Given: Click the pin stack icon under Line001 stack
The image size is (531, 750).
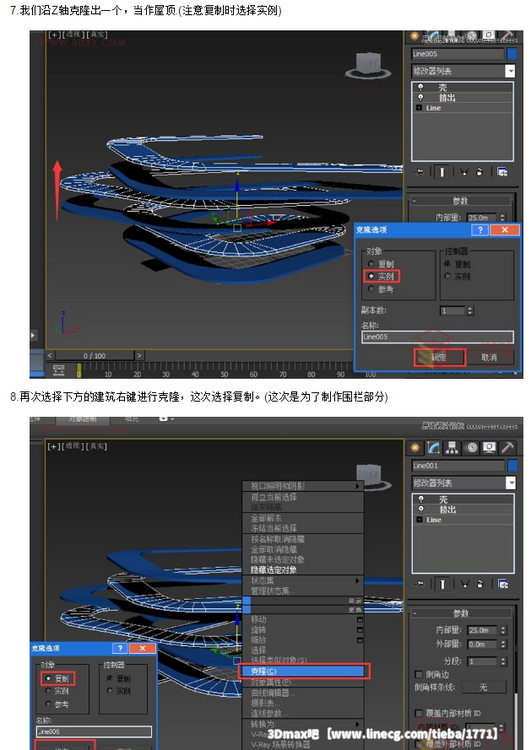Looking at the screenshot, I should (x=421, y=584).
